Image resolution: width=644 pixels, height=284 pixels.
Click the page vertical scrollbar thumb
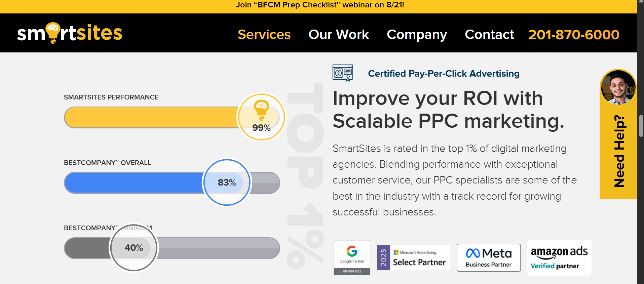pyautogui.click(x=641, y=126)
